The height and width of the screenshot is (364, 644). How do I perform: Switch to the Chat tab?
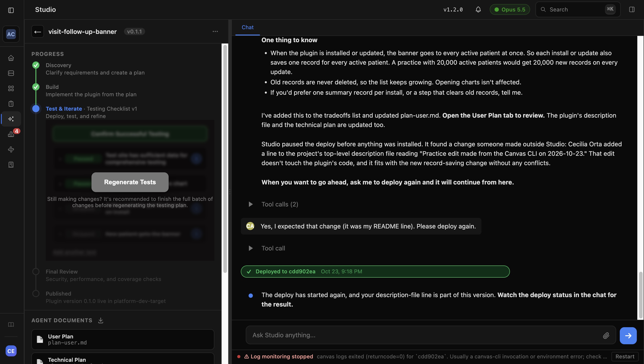click(x=248, y=27)
